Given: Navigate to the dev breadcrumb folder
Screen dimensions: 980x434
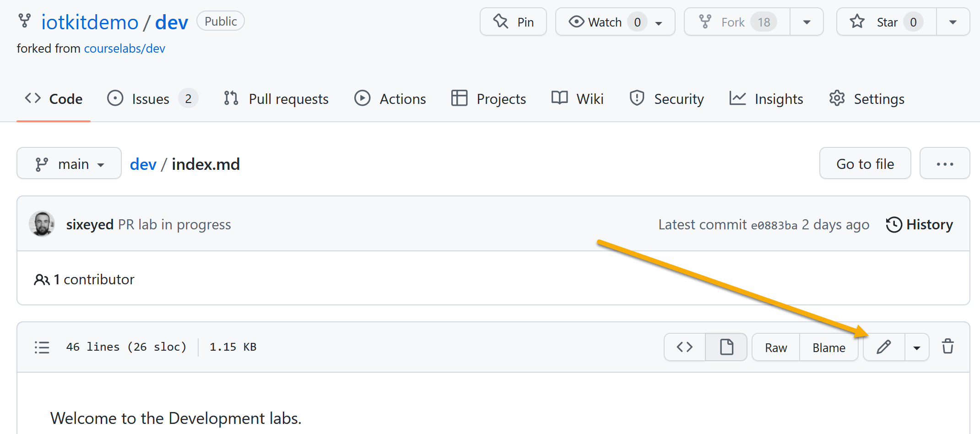Looking at the screenshot, I should (143, 164).
